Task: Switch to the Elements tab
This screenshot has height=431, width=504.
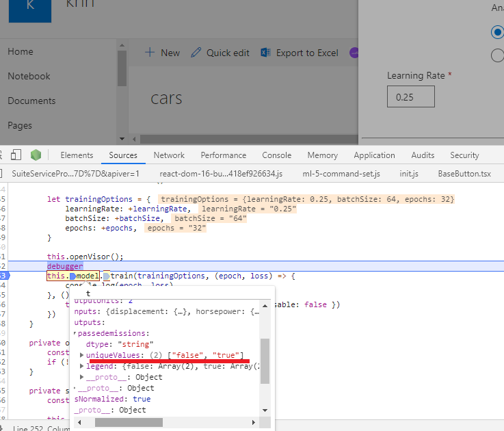Action: click(77, 155)
